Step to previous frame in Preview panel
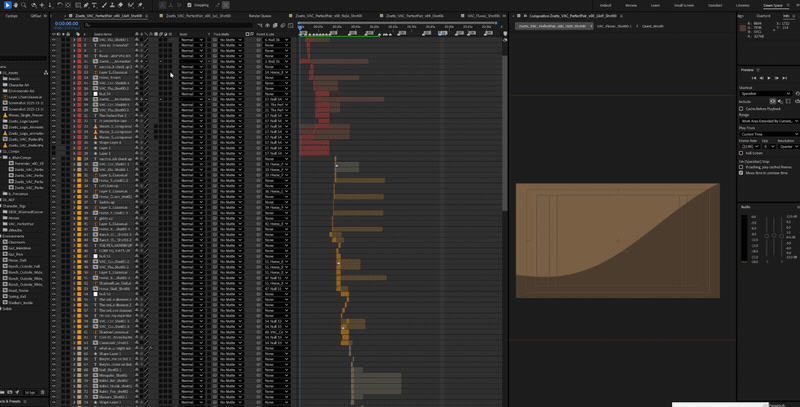 761,78
